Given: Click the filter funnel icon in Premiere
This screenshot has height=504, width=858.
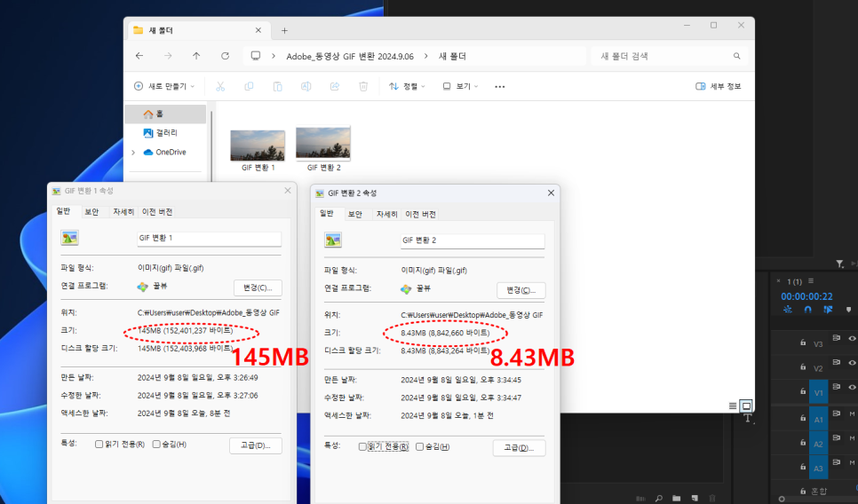Looking at the screenshot, I should click(x=840, y=264).
